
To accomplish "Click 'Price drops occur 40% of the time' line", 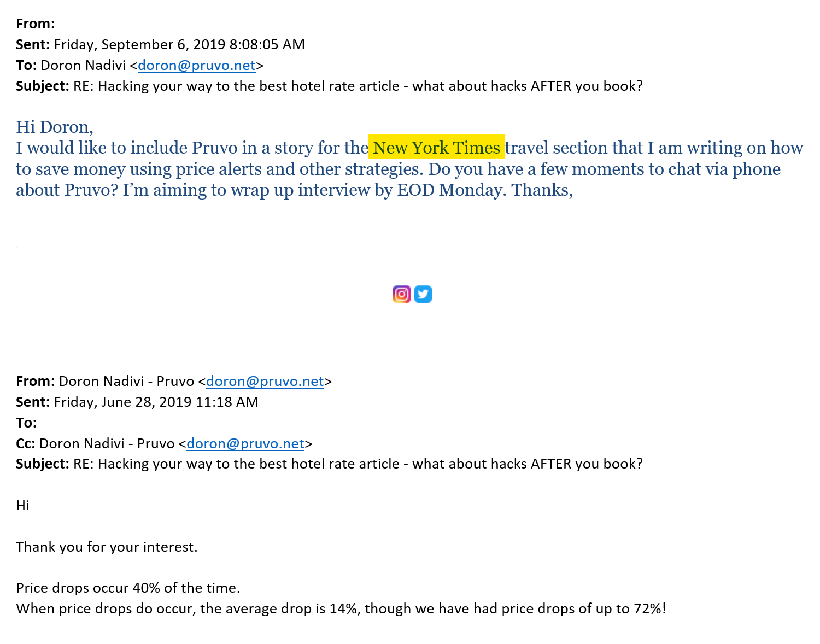I will point(128,588).
